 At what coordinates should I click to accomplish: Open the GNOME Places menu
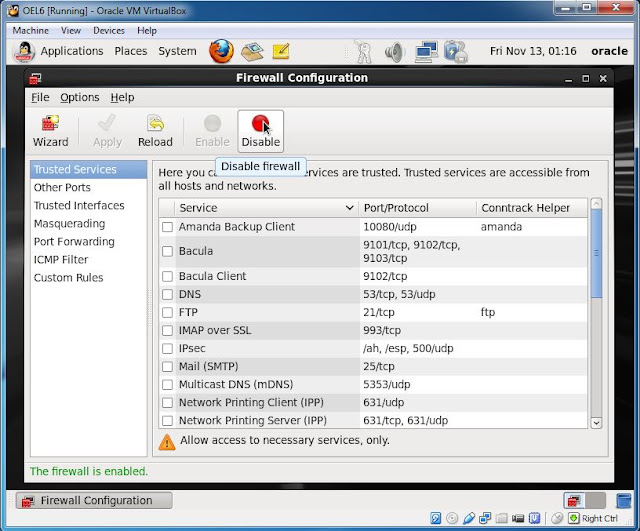131,51
